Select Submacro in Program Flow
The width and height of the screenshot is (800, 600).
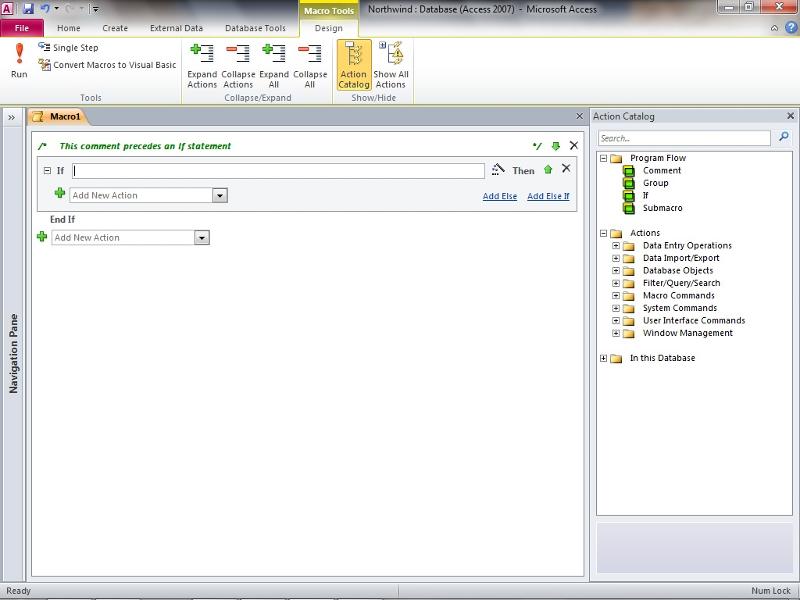click(x=662, y=208)
